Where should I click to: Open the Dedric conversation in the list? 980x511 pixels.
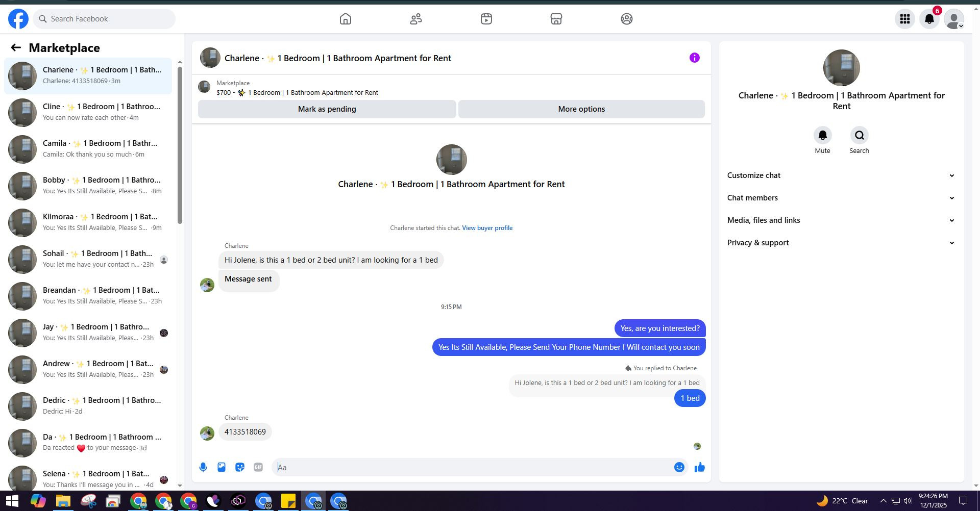point(88,406)
